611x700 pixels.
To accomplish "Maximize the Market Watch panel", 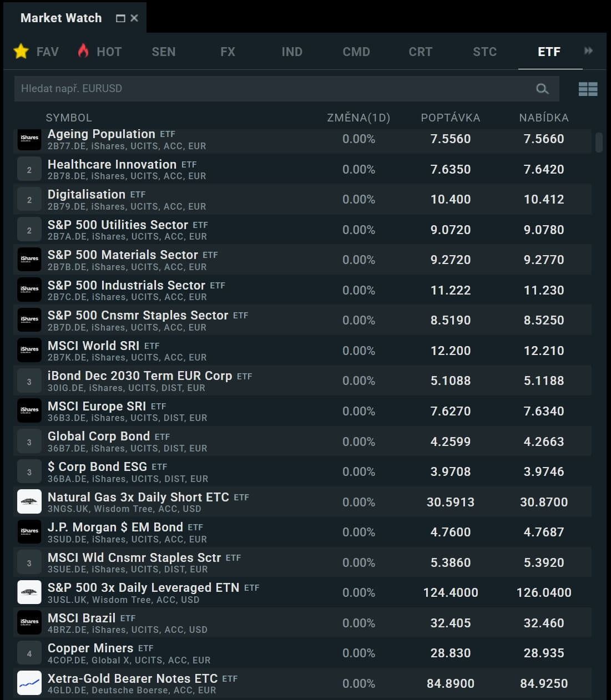I will click(x=120, y=18).
